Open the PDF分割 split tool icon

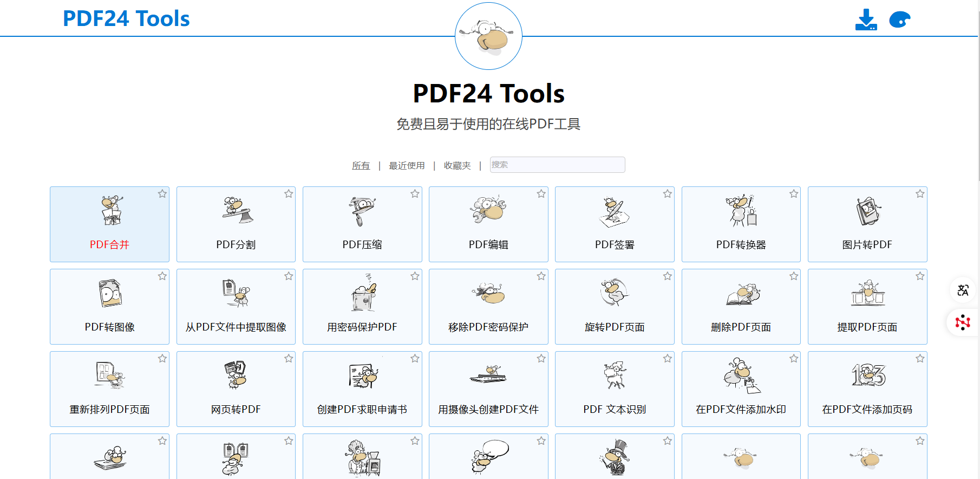(237, 210)
